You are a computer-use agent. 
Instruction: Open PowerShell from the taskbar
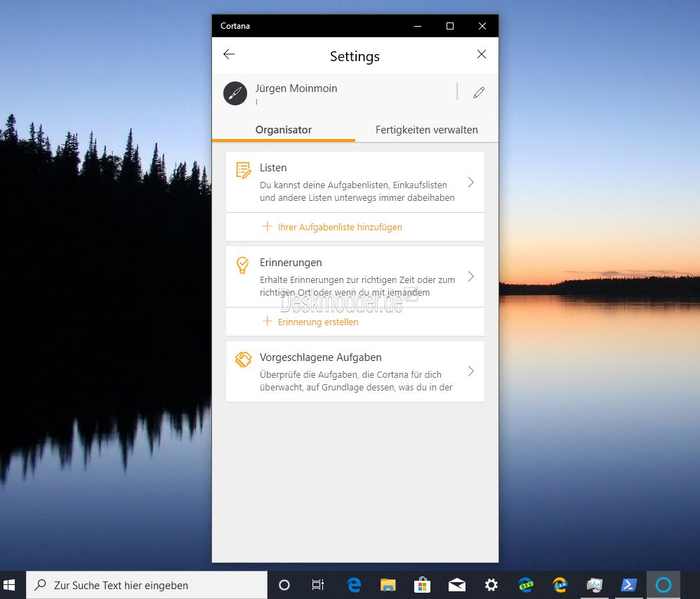(x=628, y=585)
